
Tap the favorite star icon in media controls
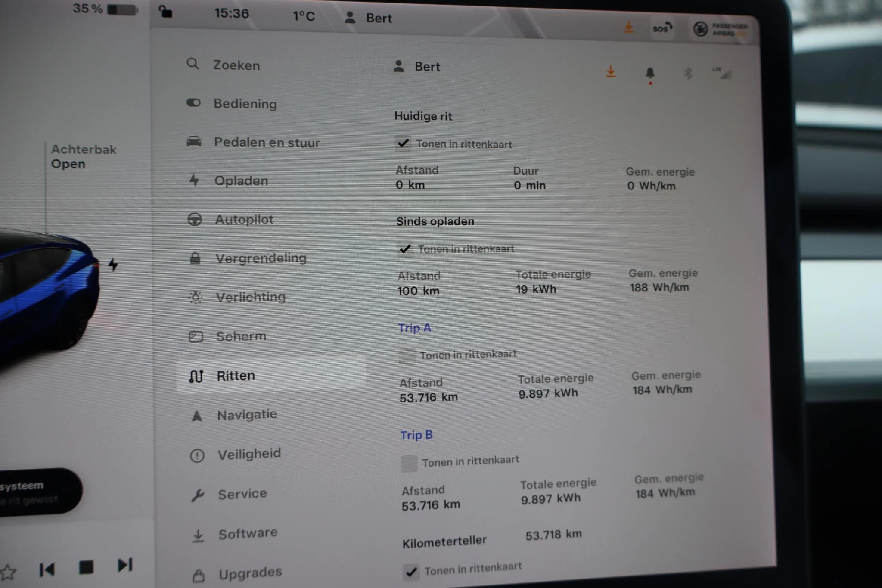[8, 573]
